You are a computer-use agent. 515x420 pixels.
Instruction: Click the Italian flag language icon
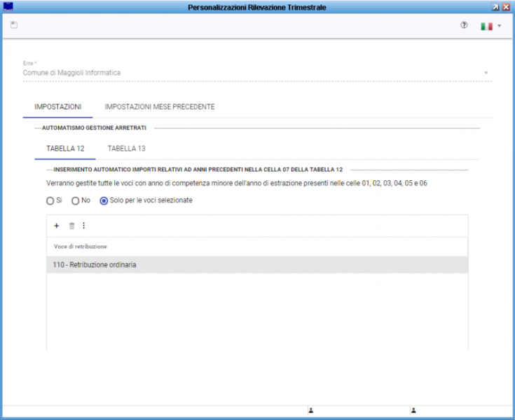pos(487,26)
